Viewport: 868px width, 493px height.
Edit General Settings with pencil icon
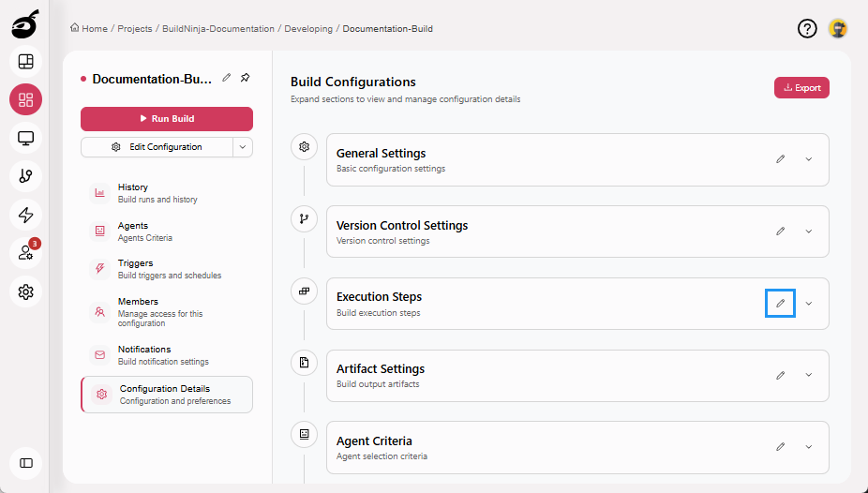click(781, 159)
